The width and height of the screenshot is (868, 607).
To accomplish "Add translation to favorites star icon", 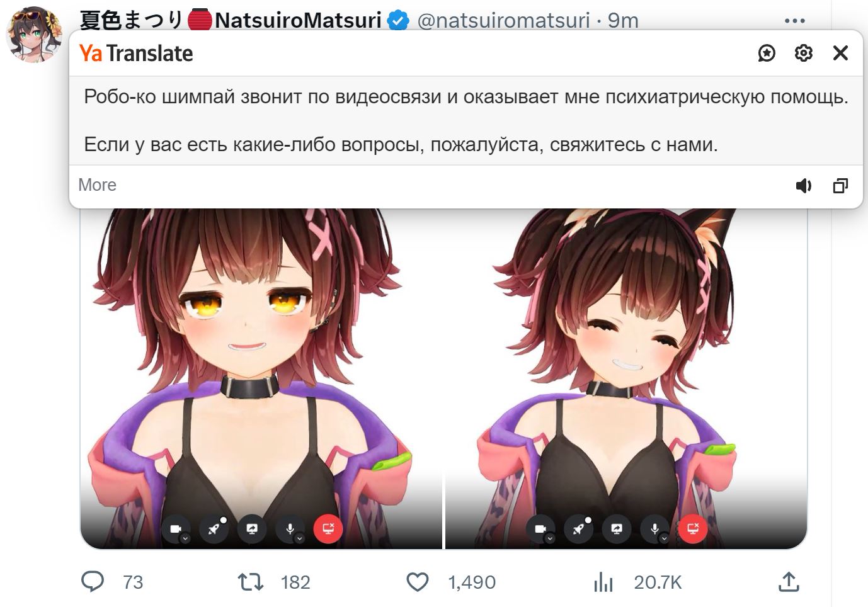I will (x=767, y=53).
